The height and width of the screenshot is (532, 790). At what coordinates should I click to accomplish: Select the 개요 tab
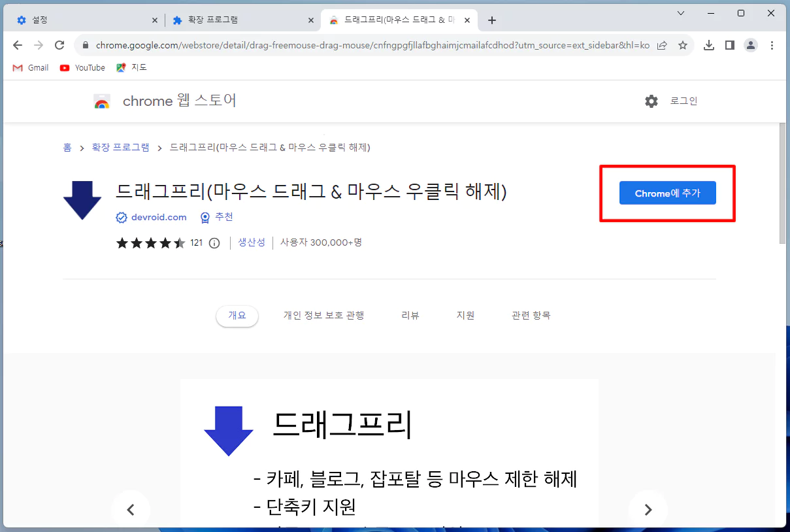pos(237,316)
